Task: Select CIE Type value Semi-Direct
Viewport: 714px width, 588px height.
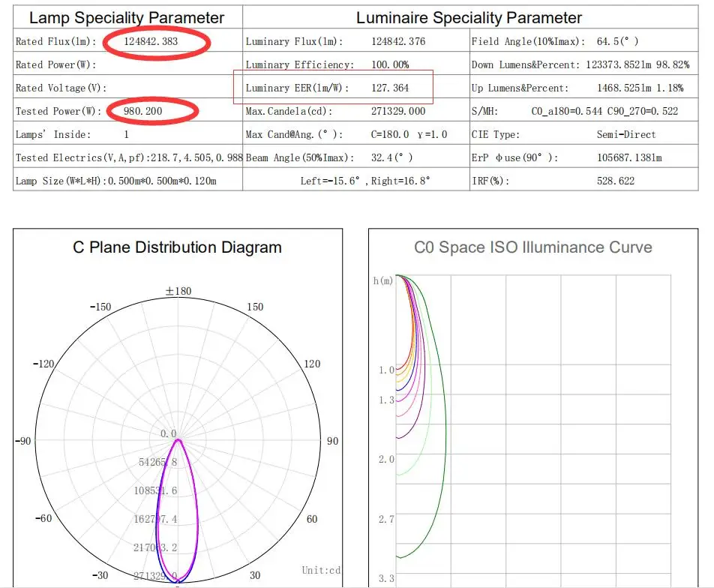Action: 626,134
